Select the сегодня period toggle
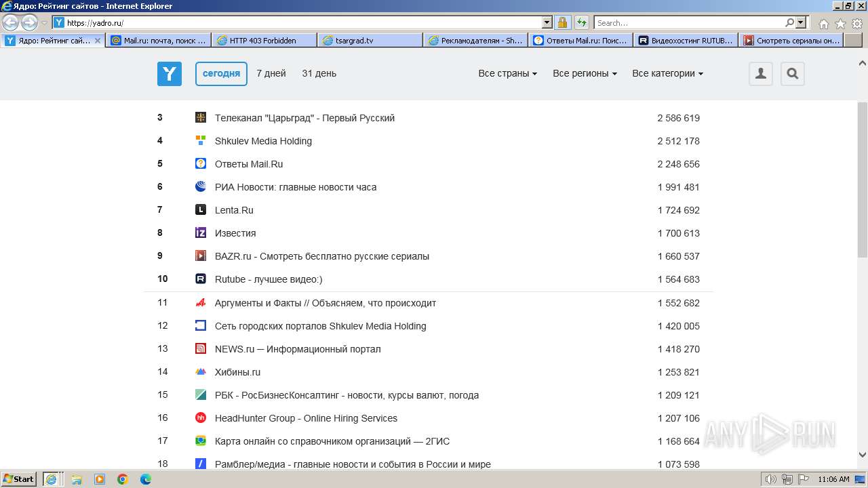This screenshot has width=868, height=488. pos(221,73)
